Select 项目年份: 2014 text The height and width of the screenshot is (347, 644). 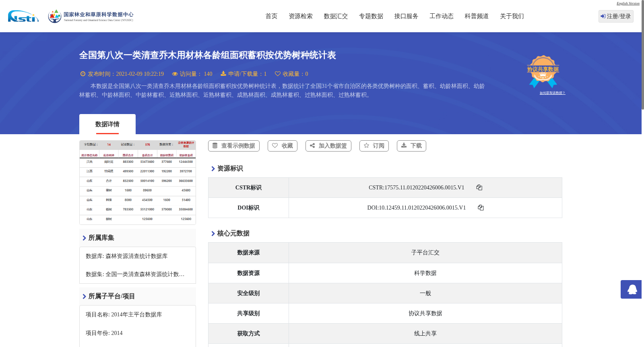(104, 333)
